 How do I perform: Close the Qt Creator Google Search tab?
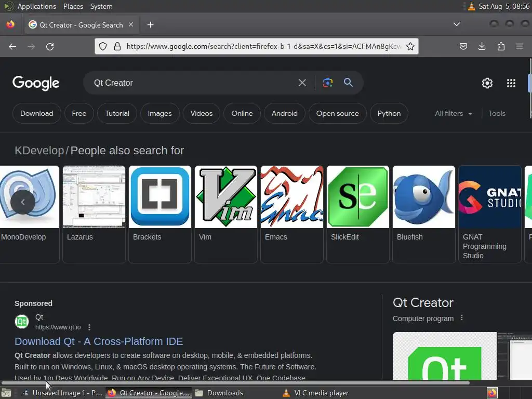coord(131,25)
